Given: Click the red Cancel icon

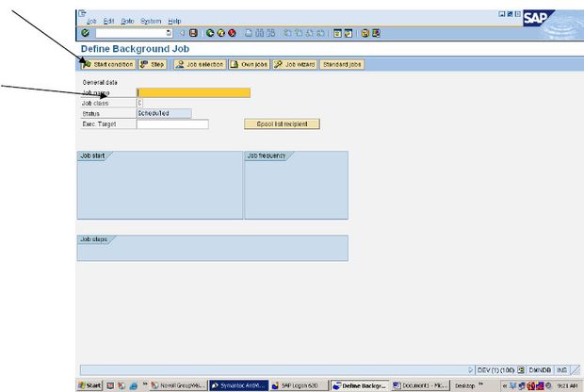Looking at the screenshot, I should point(232,33).
